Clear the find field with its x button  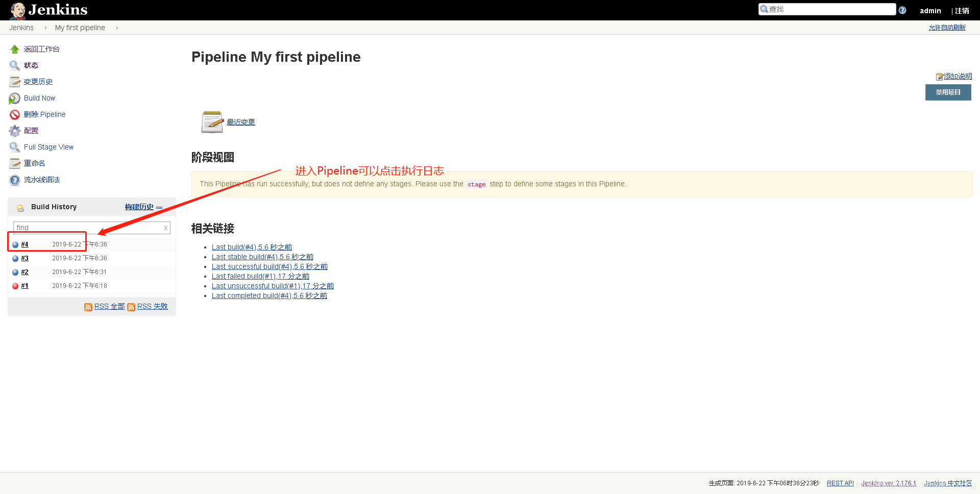[166, 228]
